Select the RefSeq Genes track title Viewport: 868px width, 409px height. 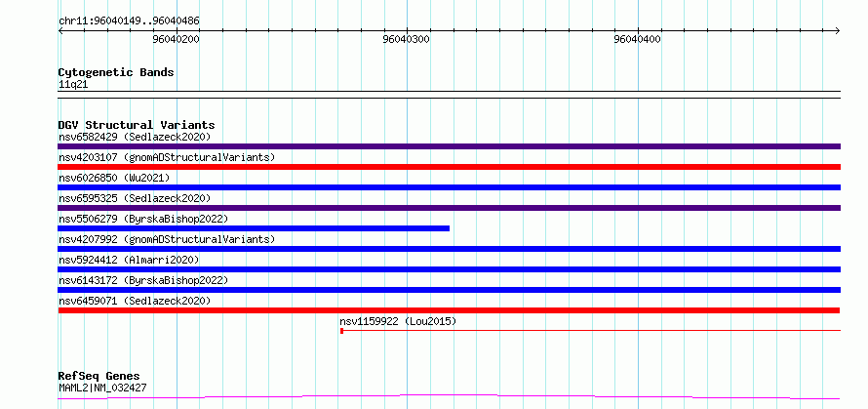pyautogui.click(x=99, y=377)
